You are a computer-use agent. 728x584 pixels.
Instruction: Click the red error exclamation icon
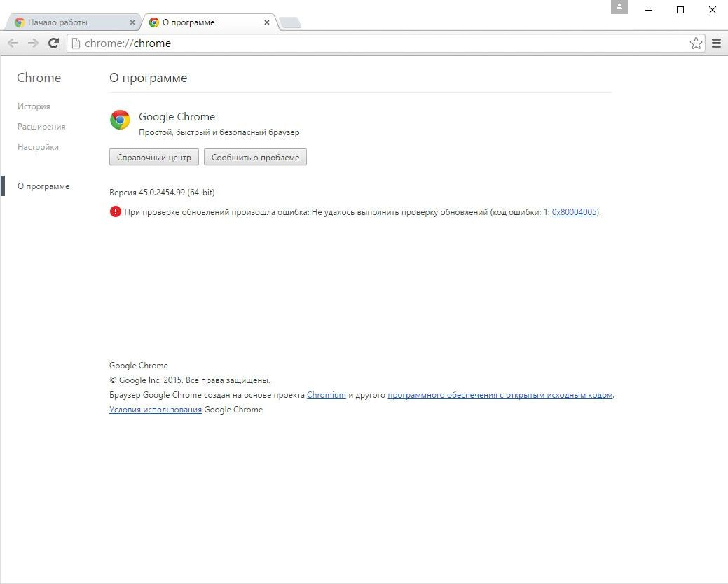pos(115,211)
